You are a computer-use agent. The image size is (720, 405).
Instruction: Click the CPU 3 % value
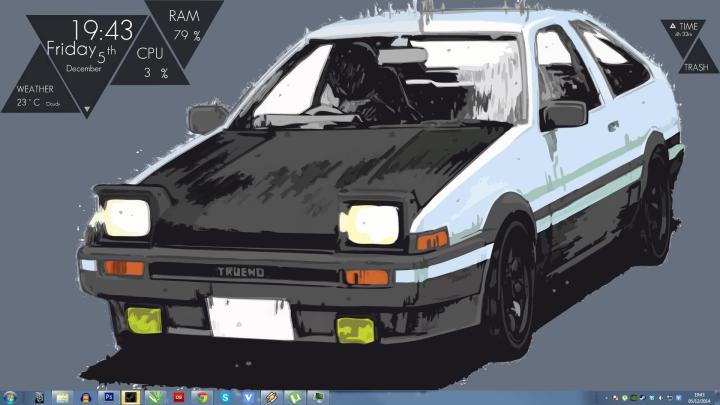[156, 73]
